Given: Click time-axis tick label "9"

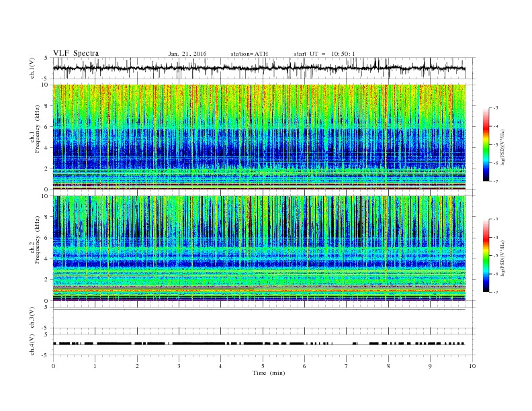Looking at the screenshot, I should pyautogui.click(x=430, y=366).
